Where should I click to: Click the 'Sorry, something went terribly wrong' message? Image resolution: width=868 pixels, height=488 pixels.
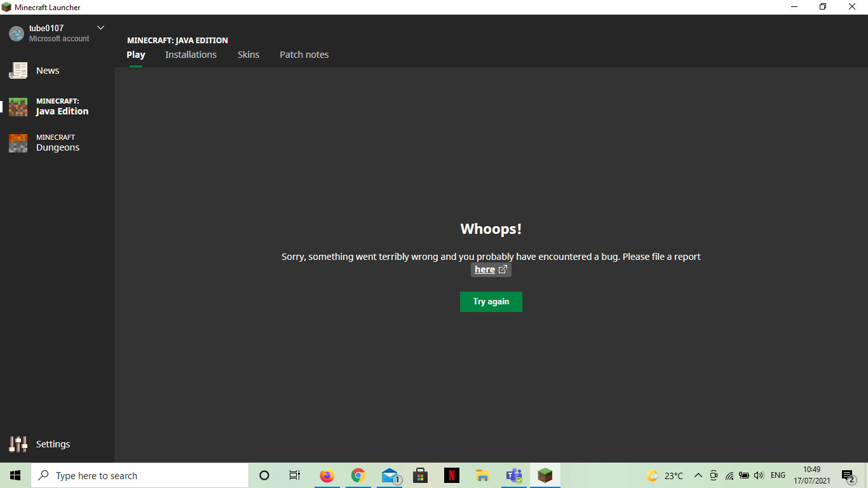pos(491,257)
